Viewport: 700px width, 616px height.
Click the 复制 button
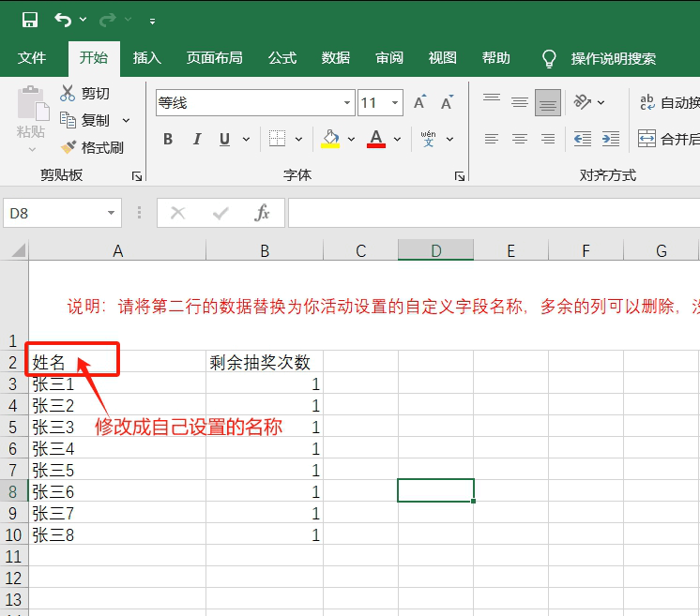(x=84, y=120)
